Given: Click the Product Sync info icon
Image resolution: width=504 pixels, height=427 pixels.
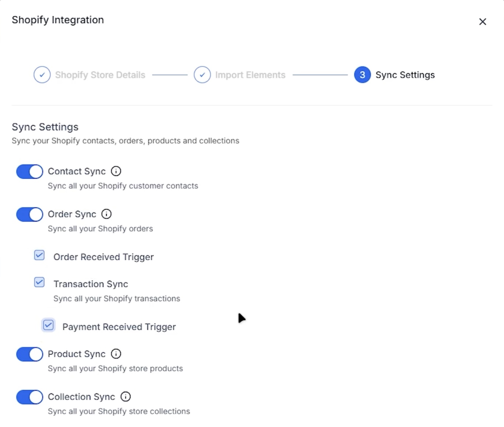Looking at the screenshot, I should (x=116, y=354).
